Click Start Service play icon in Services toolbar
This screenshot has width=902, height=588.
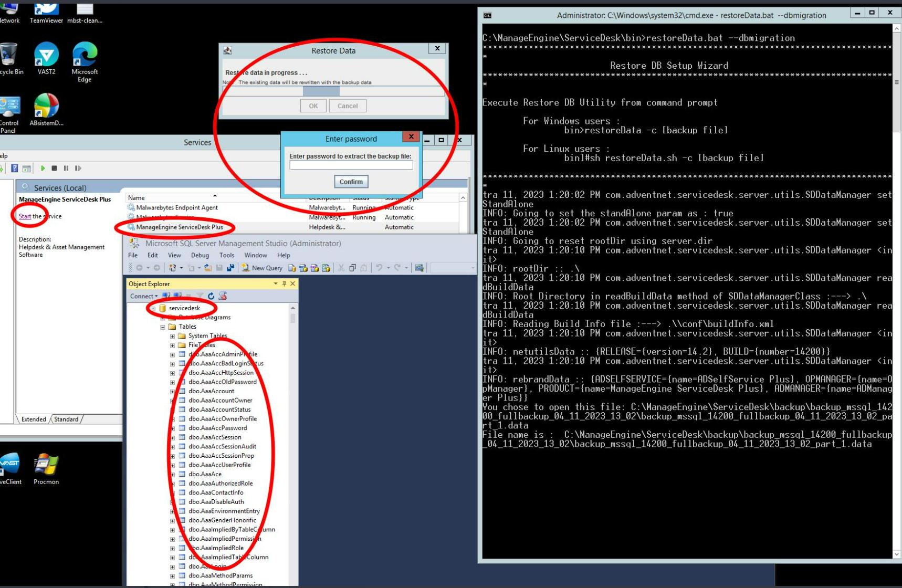pos(43,169)
